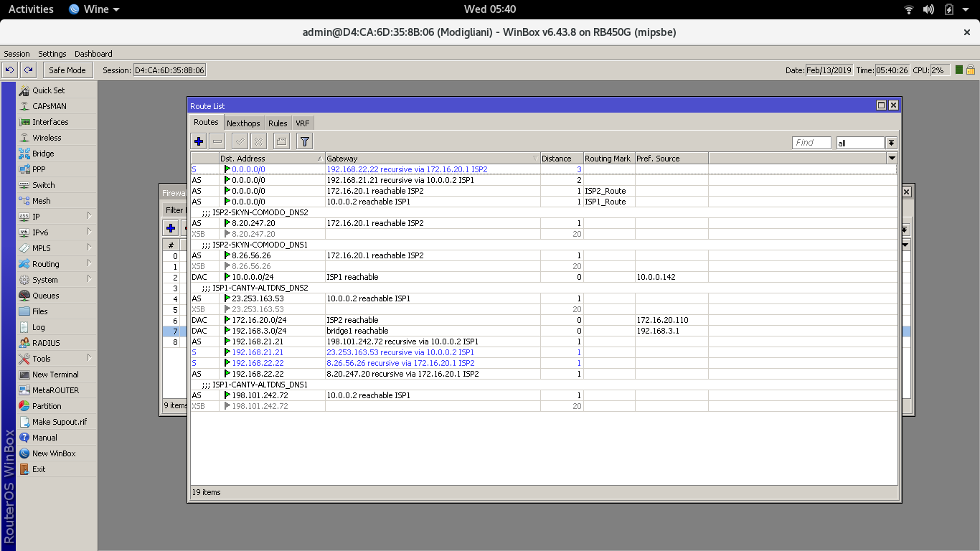Add a new route with the plus icon
The width and height of the screenshot is (980, 551).
[197, 141]
